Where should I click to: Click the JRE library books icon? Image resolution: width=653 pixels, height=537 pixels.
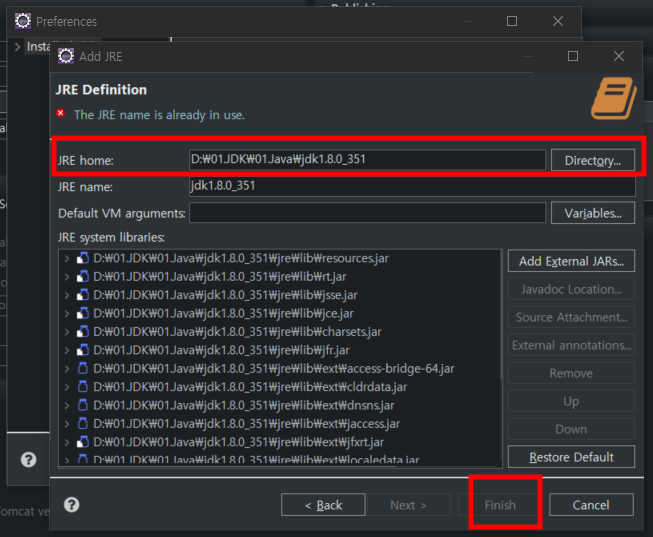[612, 97]
